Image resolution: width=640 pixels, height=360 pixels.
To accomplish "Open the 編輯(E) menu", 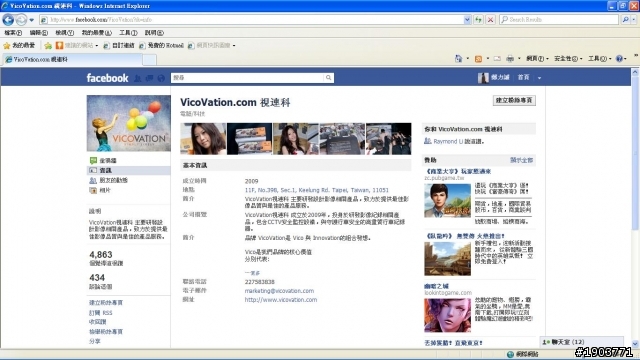I will pos(39,33).
